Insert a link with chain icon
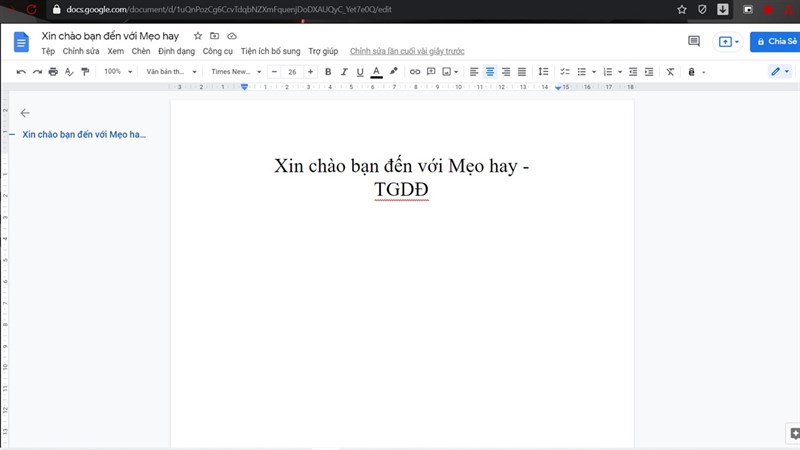This screenshot has height=450, width=800. click(x=415, y=72)
